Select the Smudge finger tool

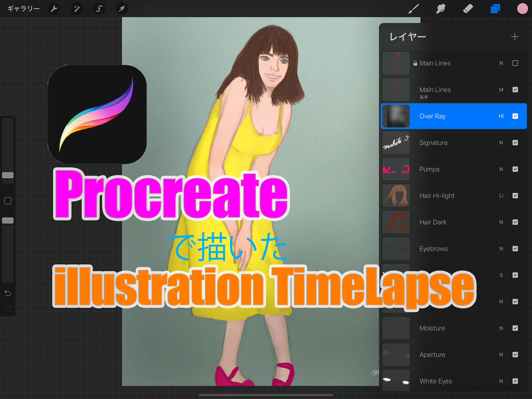click(441, 9)
